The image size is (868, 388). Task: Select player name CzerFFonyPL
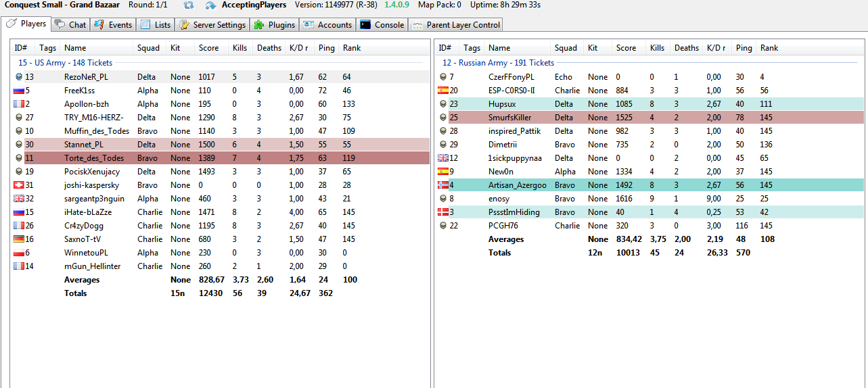(x=511, y=77)
